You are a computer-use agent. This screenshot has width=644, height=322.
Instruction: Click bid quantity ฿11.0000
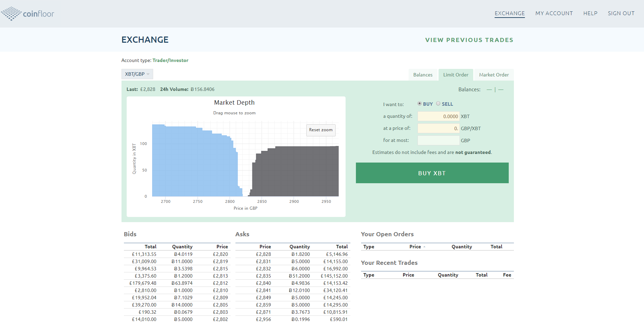click(x=182, y=261)
